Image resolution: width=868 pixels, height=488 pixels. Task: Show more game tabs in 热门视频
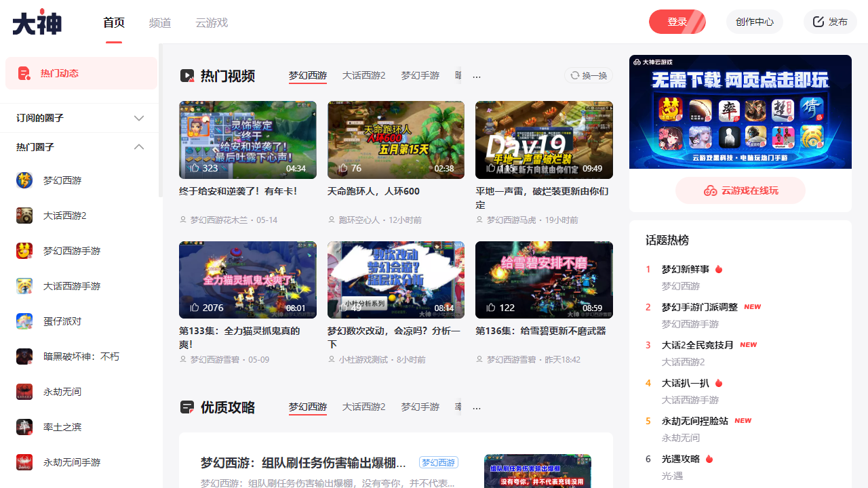[477, 76]
